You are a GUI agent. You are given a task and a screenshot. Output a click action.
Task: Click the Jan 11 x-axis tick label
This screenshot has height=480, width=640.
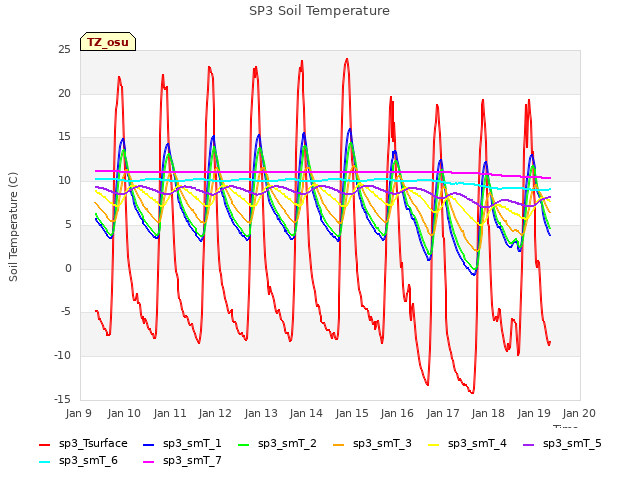[170, 413]
